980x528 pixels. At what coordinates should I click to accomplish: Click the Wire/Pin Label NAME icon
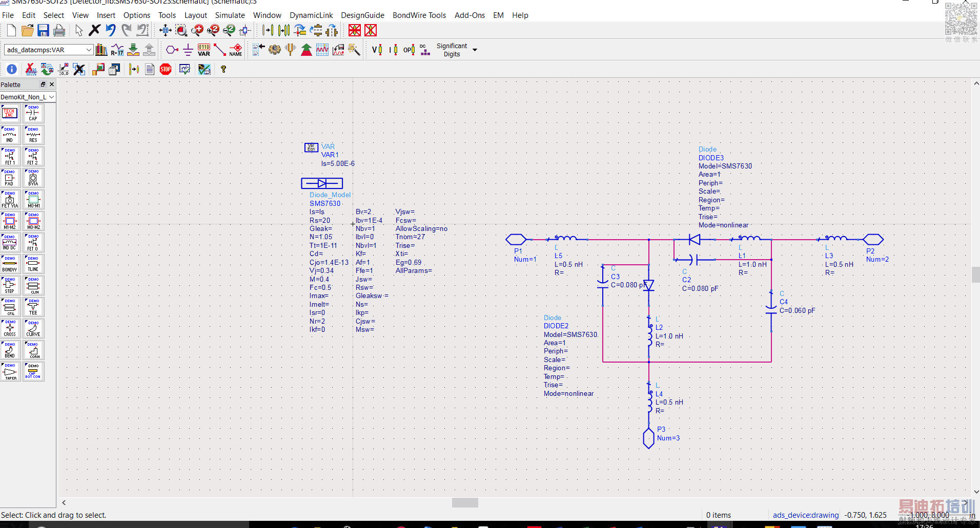[x=236, y=50]
